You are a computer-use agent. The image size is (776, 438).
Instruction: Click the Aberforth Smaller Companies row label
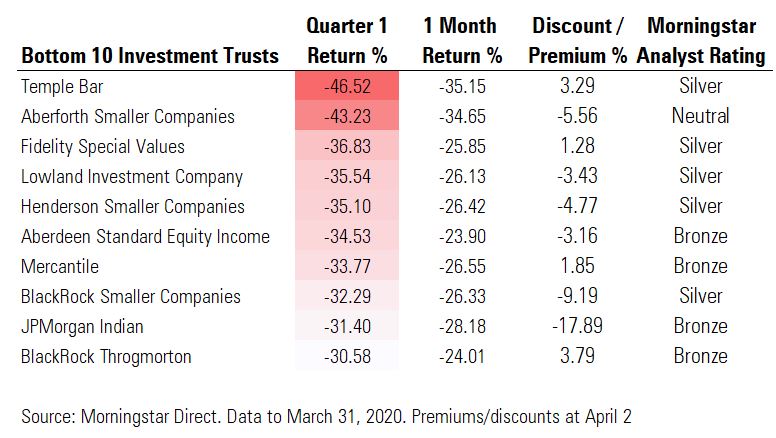[x=128, y=116]
